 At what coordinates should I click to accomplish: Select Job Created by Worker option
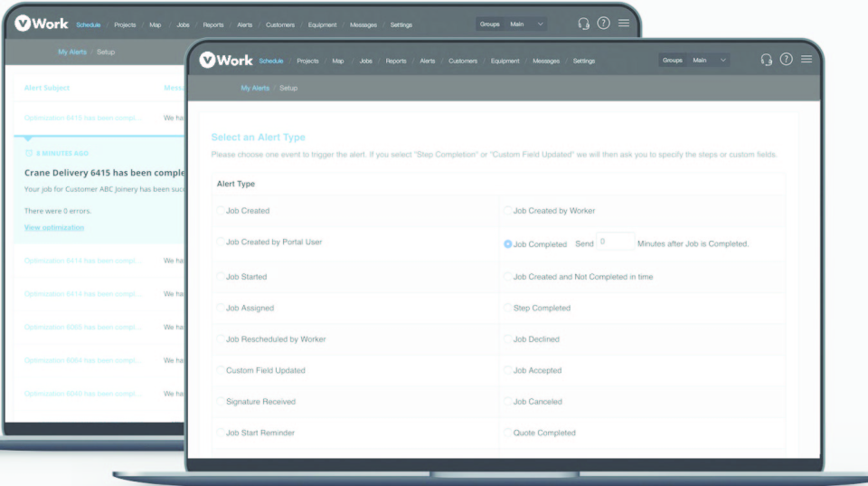pyautogui.click(x=507, y=211)
